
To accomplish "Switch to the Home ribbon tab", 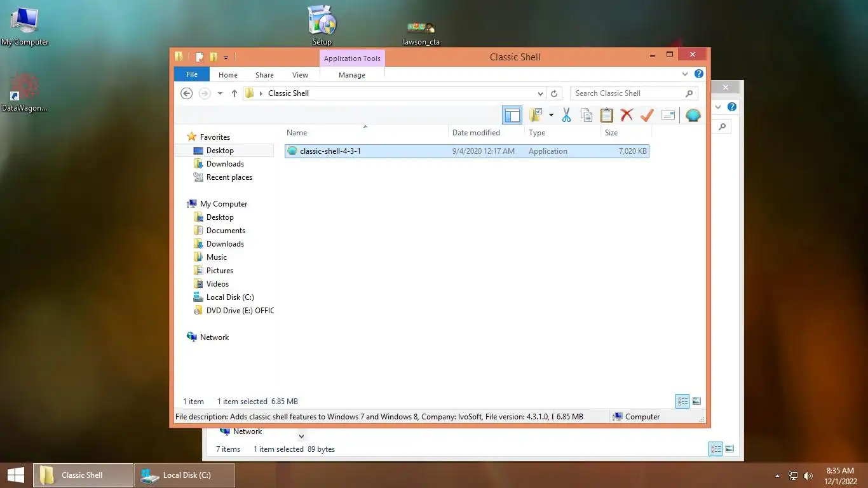I will point(228,75).
